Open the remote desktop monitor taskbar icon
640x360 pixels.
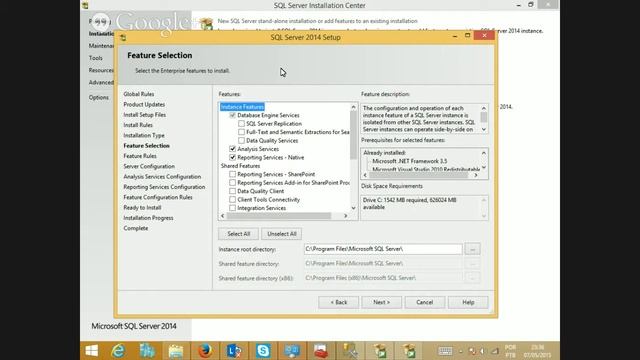[292, 351]
